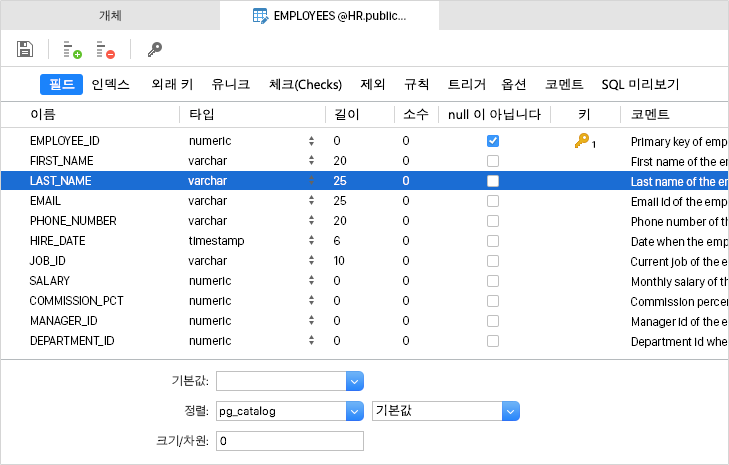Click the Delete Field icon
Screen dimensions: 729x465
(x=105, y=49)
